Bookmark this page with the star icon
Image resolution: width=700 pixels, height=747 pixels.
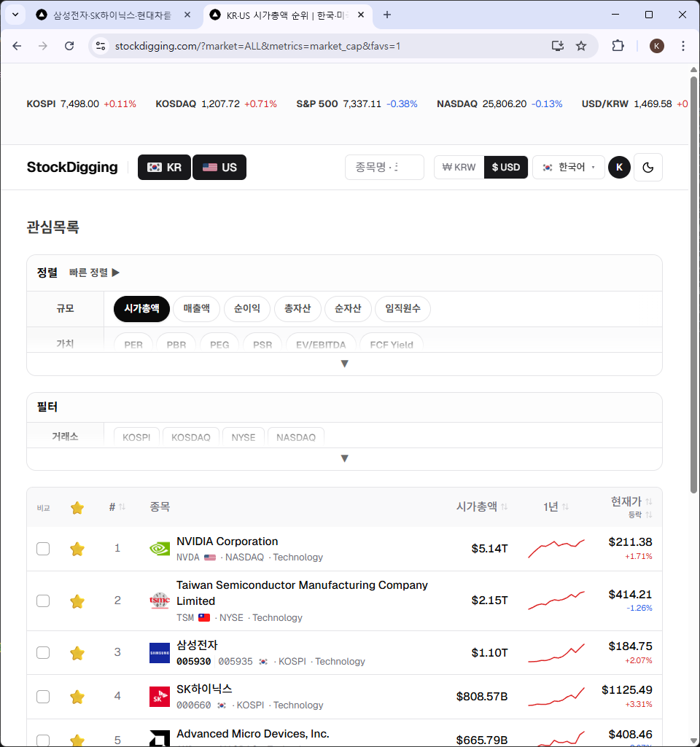click(x=581, y=46)
